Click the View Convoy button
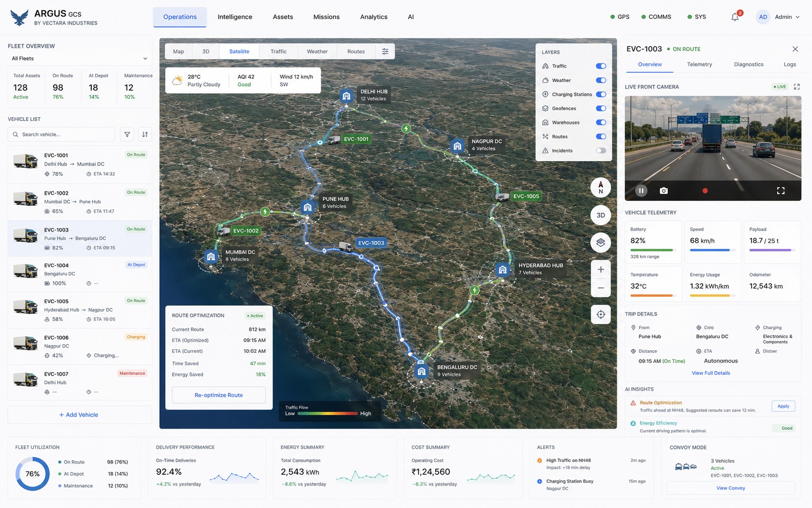The width and height of the screenshot is (812, 508). click(x=731, y=488)
